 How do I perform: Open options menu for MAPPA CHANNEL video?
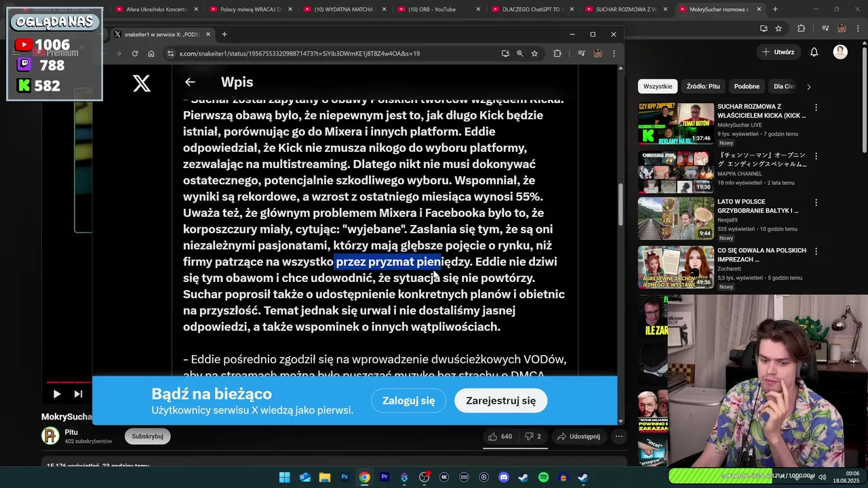pyautogui.click(x=816, y=156)
